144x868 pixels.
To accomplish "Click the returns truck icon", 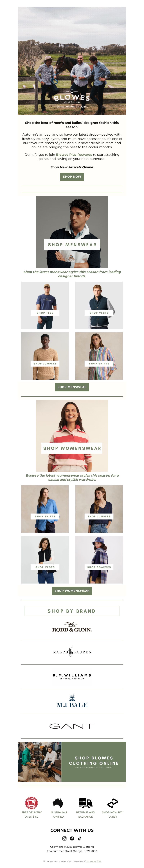I will tap(85, 803).
